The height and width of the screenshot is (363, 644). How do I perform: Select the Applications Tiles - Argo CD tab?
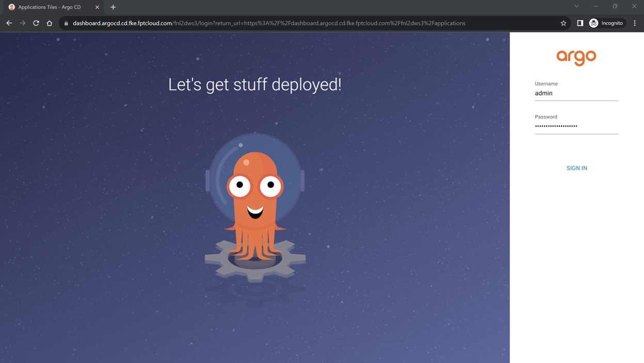[50, 7]
